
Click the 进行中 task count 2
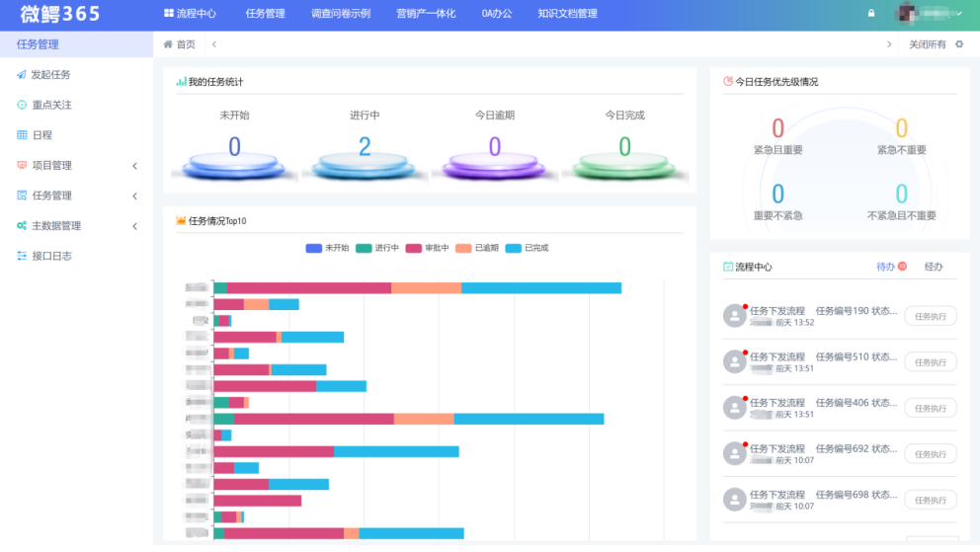365,147
